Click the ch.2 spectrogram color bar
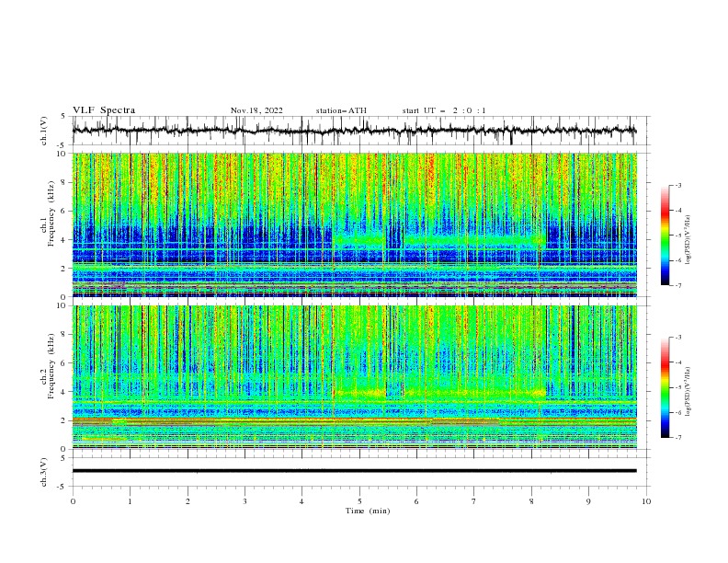Image resolution: width=728 pixels, height=563 pixels. pyautogui.click(x=665, y=387)
